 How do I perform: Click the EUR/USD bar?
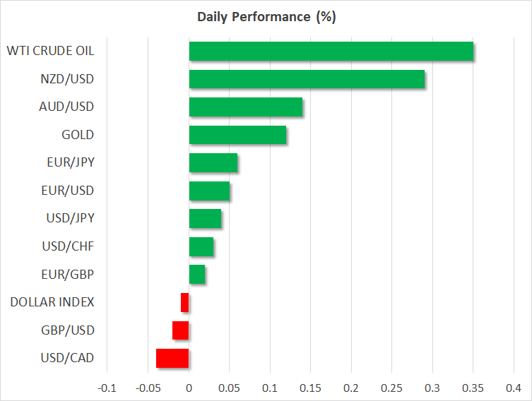[x=209, y=191]
